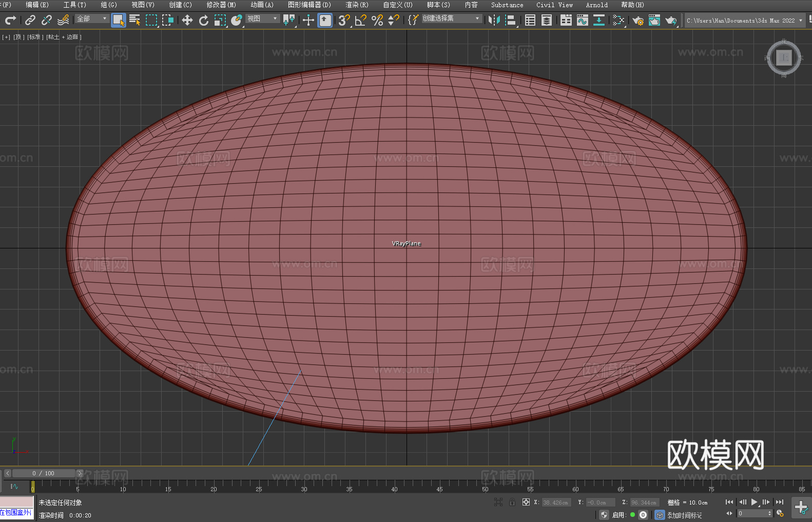Screen dimensions: 812x522
Task: Click the Z coordinate field
Action: tap(644, 502)
